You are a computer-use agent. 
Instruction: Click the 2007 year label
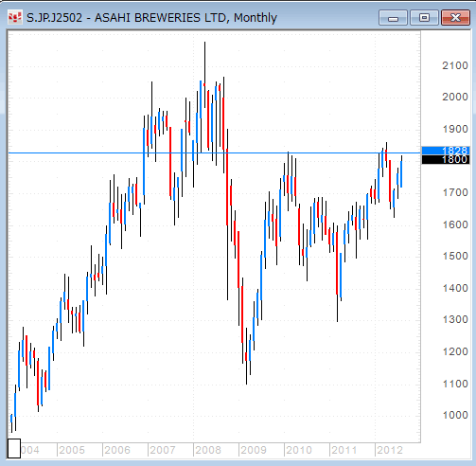(x=163, y=450)
